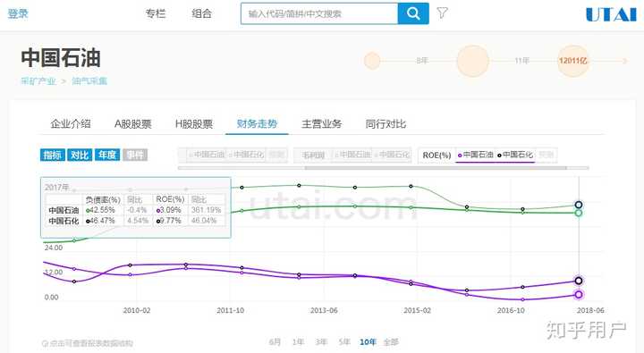Toggle faded 中国石油 in the leftmost legend group
644x353 pixels.
click(x=207, y=155)
